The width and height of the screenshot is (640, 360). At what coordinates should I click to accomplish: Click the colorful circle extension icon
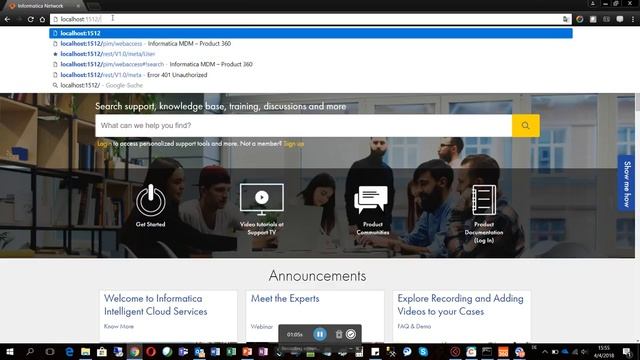(580, 19)
